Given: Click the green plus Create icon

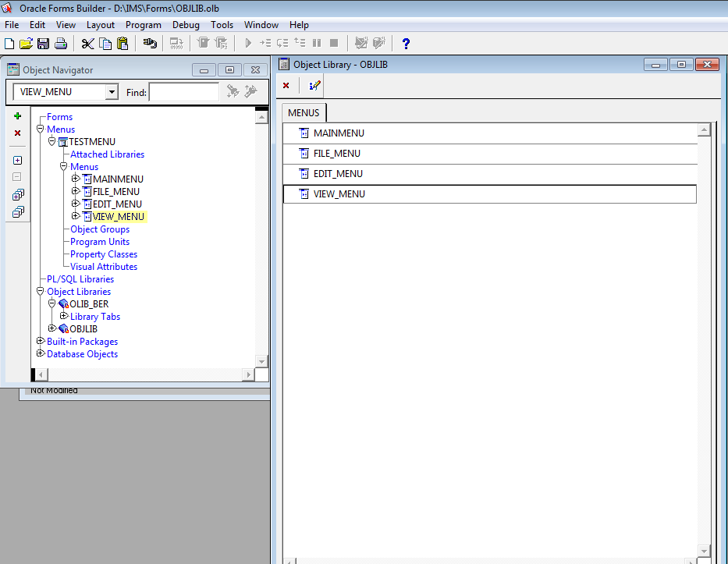Looking at the screenshot, I should pyautogui.click(x=18, y=116).
